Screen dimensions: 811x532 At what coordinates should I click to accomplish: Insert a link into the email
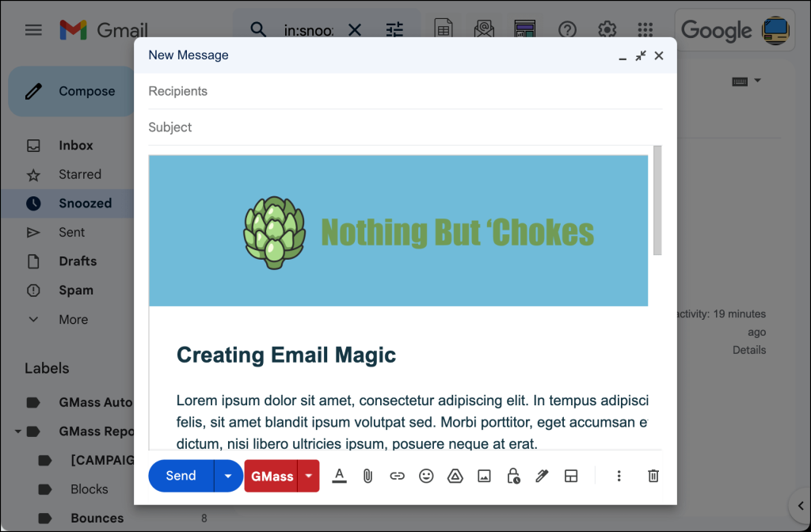(x=397, y=476)
